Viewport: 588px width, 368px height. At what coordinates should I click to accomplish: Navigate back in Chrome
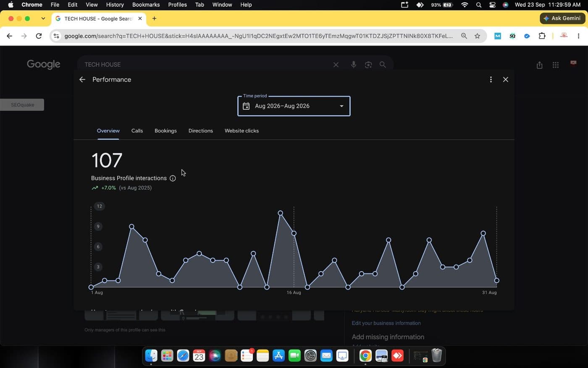9,36
